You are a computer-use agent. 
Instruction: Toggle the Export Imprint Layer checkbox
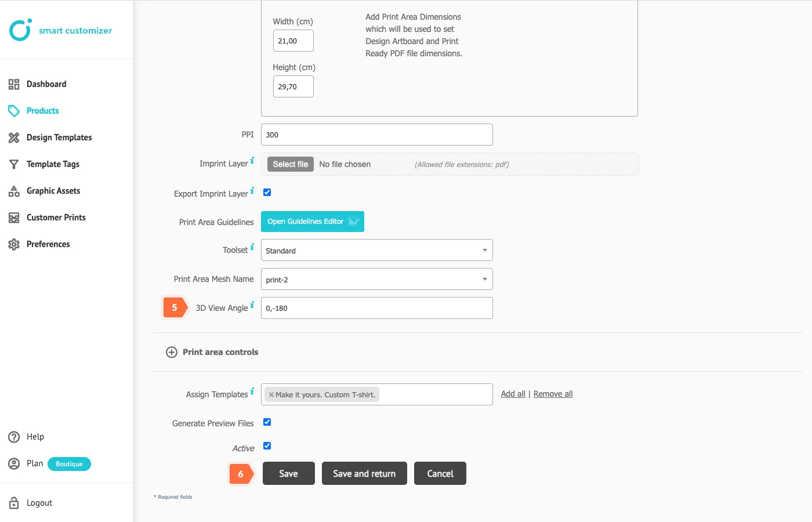[267, 193]
